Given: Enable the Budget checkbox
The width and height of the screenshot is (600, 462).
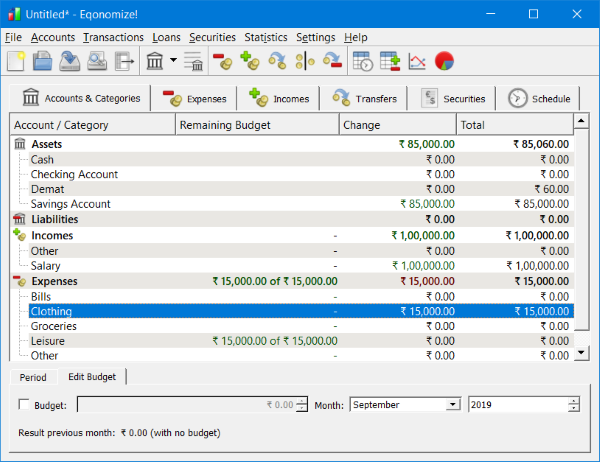Looking at the screenshot, I should pos(25,405).
